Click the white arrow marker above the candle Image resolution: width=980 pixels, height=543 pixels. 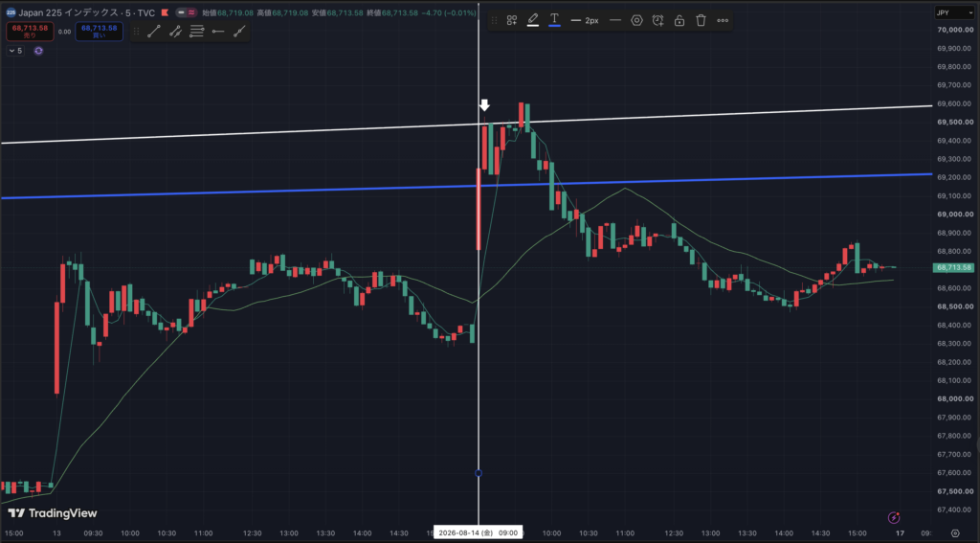(x=484, y=104)
